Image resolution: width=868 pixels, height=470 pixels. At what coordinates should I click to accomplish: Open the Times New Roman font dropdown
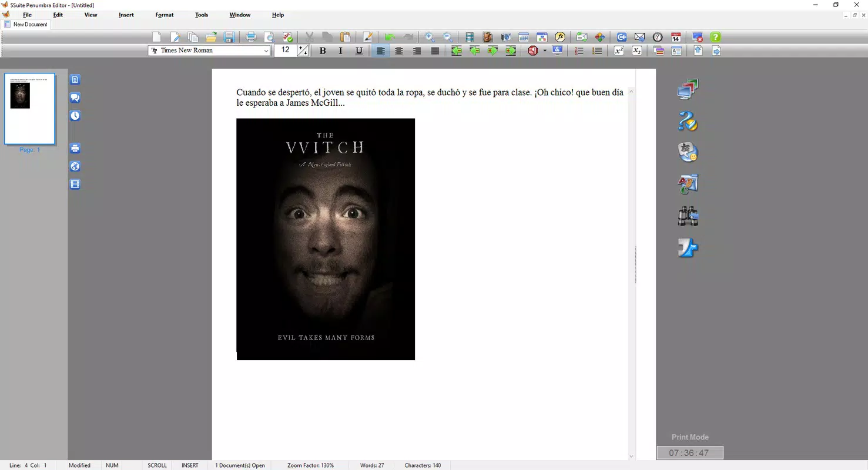tap(266, 51)
